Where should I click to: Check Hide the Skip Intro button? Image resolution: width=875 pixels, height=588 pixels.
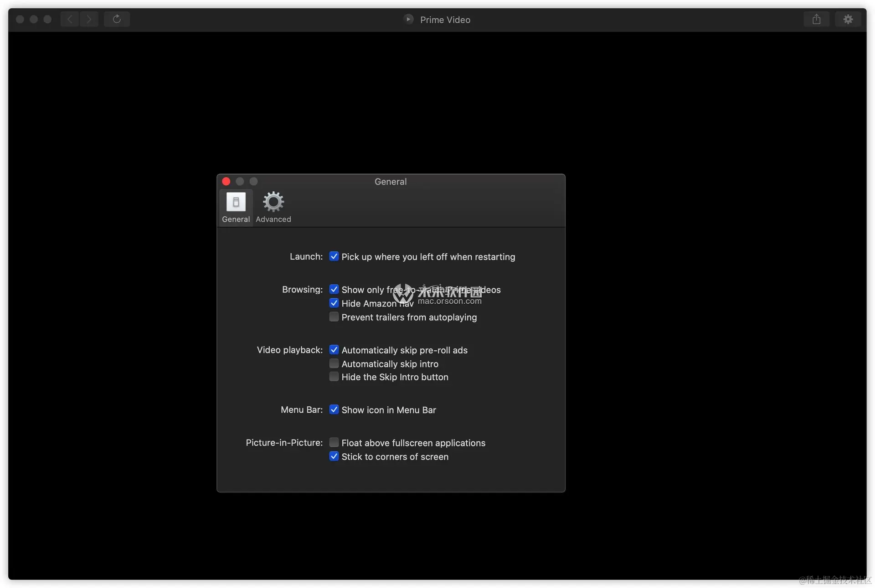coord(334,377)
